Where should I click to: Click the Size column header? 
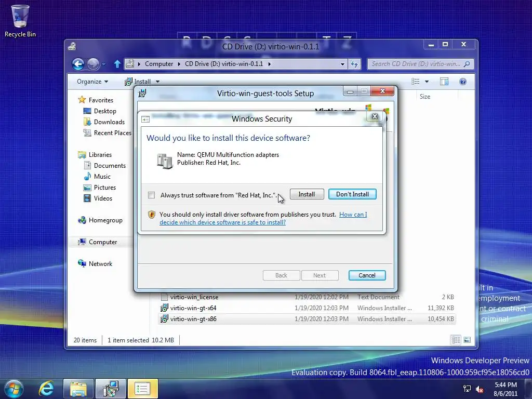(x=425, y=96)
